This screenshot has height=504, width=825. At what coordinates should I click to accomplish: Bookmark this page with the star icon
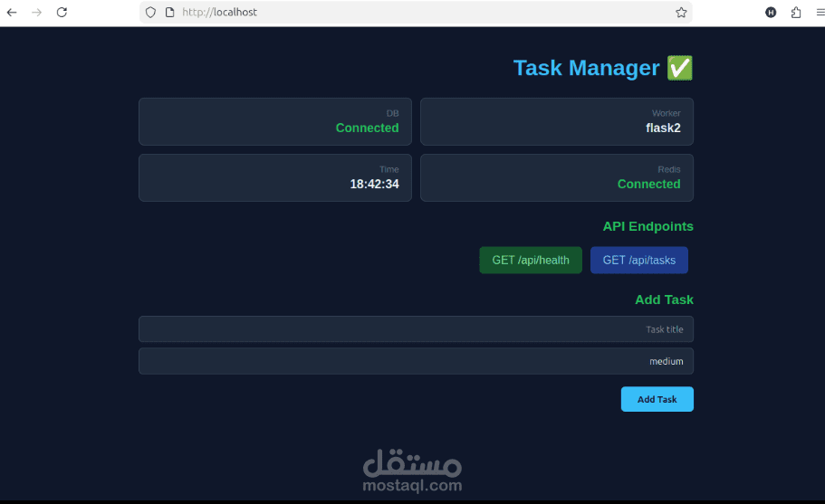coord(681,12)
